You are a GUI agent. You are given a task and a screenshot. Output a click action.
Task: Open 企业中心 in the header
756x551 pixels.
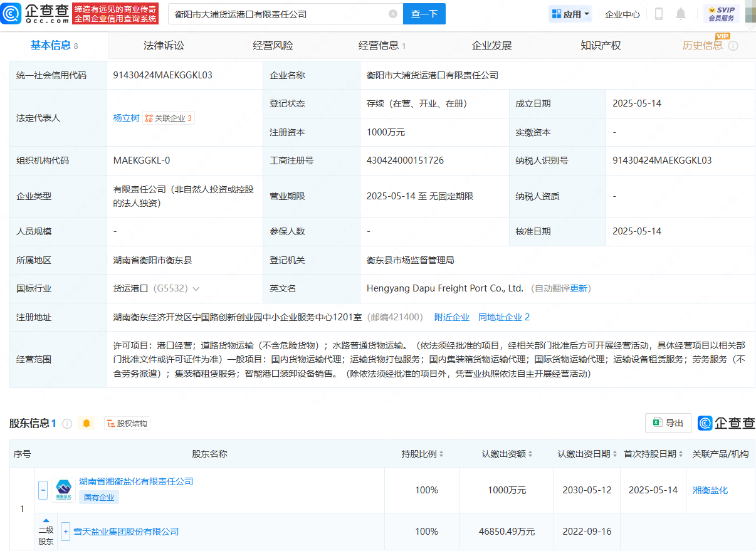622,14
